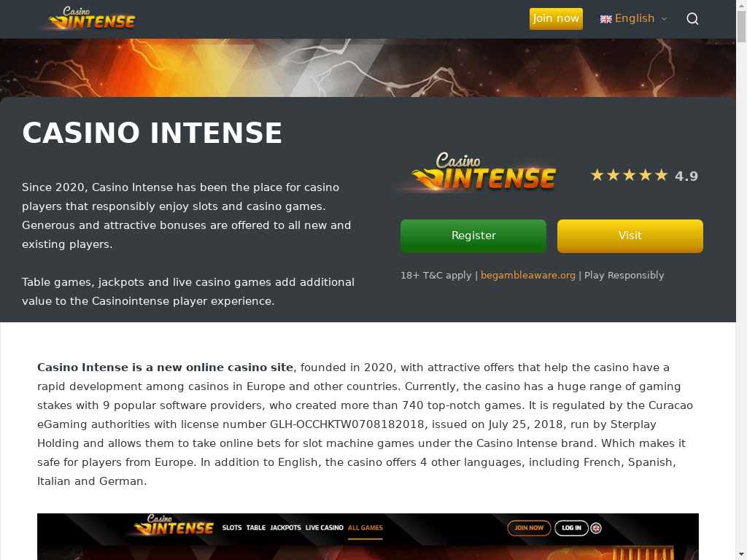Click JACKPOTS in the screenshot menu
747x560 pixels.
pos(285,528)
